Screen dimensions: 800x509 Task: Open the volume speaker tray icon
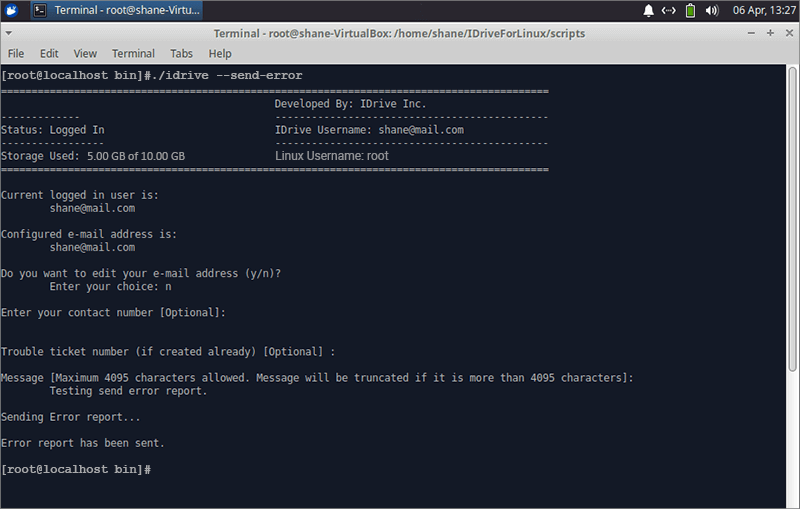(x=712, y=10)
